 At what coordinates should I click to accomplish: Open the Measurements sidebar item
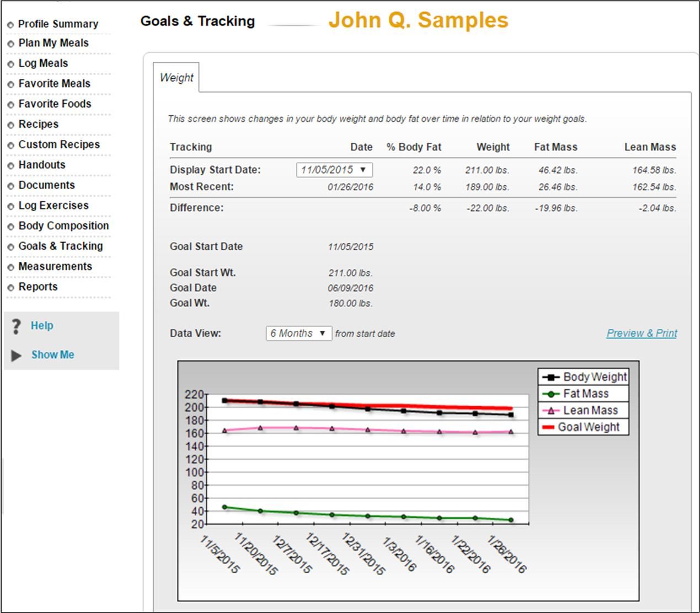tap(55, 267)
